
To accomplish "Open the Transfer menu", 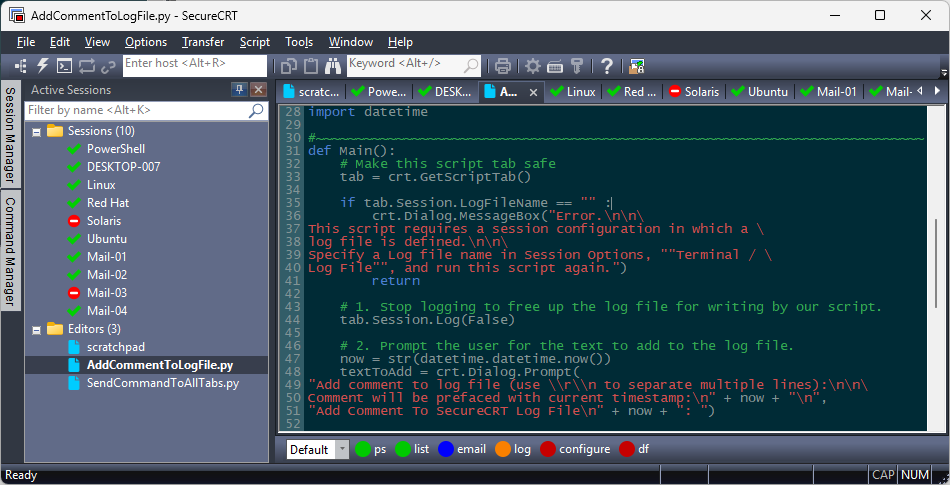I will pyautogui.click(x=203, y=42).
